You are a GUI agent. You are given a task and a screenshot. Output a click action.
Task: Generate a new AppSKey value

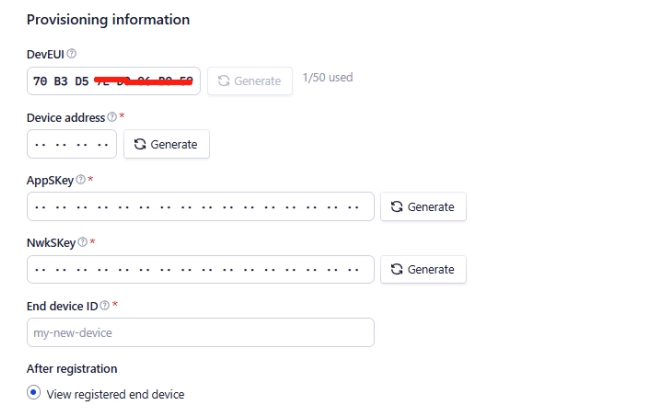tap(423, 207)
